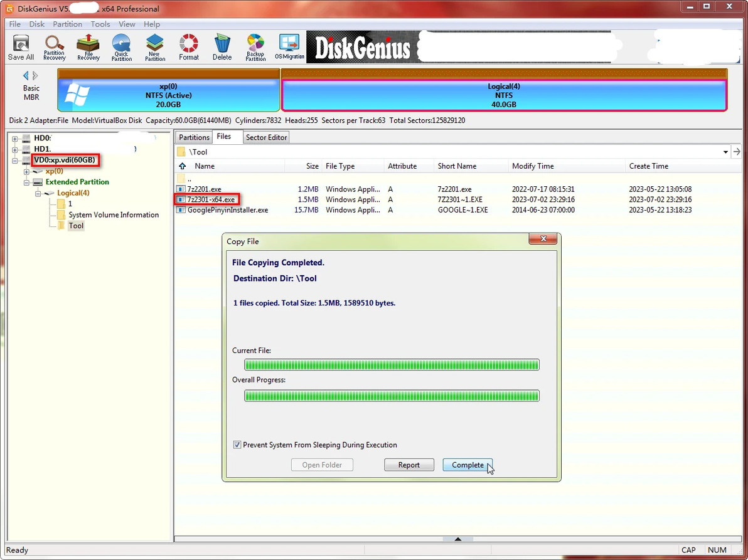Toggle Prevent System From Sleeping checkbox
Screen dimensions: 748x560
click(237, 445)
